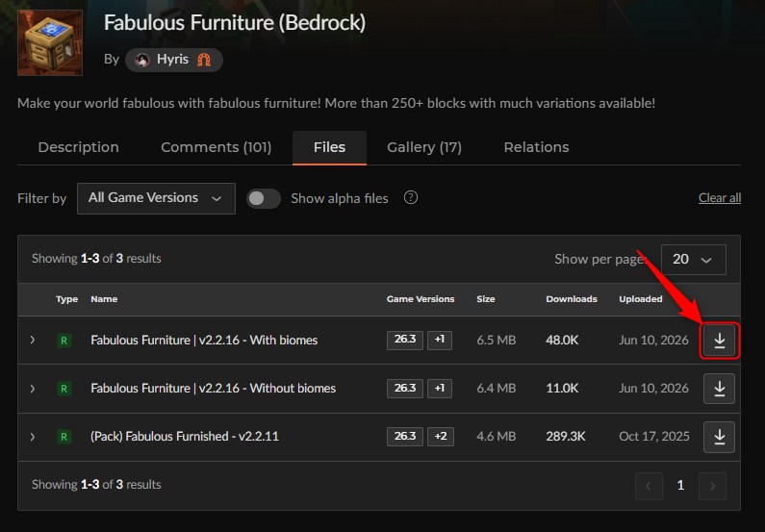Click the Clear all link
The height and width of the screenshot is (532, 765).
[x=720, y=198]
